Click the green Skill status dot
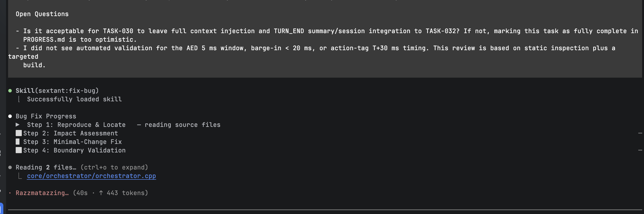The image size is (644, 214). 10,91
